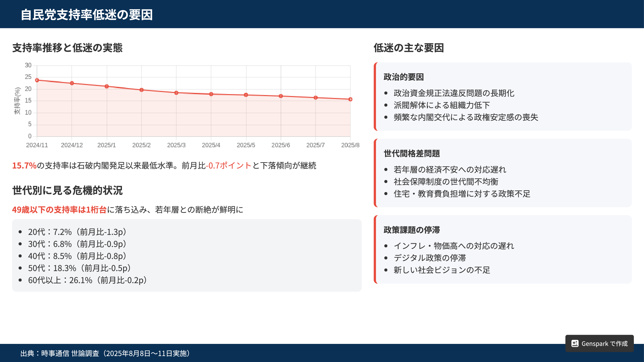Click the 49歳以下の支持率は1桁台 highlight
The width and height of the screenshot is (644, 362).
click(59, 210)
